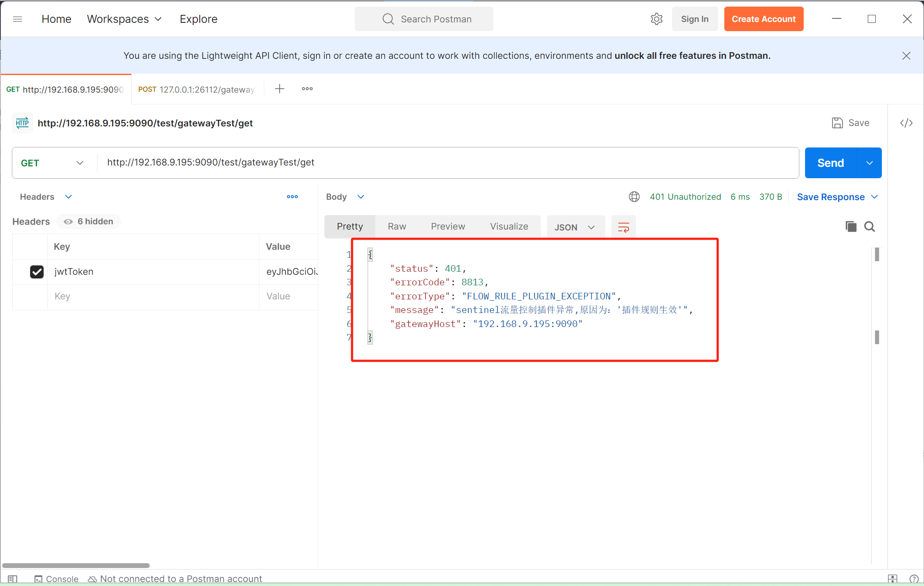This screenshot has height=586, width=924.
Task: Click the request URL input field
Action: point(439,162)
